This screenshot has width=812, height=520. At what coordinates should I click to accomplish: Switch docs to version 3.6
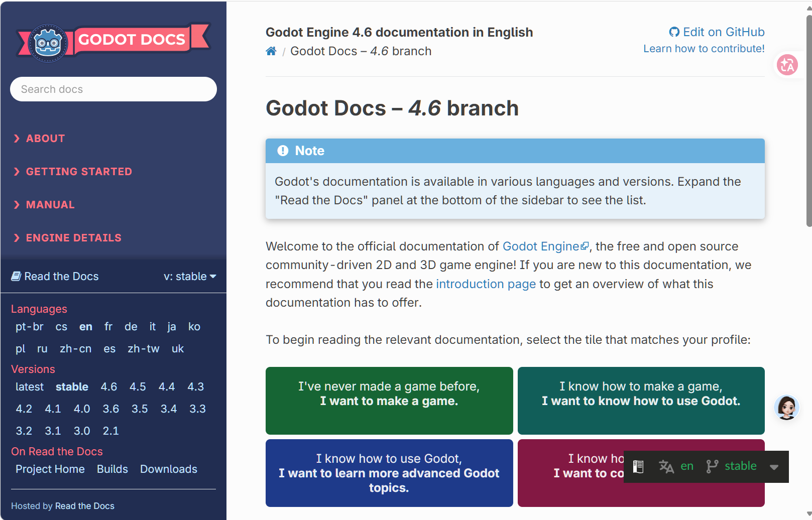tap(111, 409)
